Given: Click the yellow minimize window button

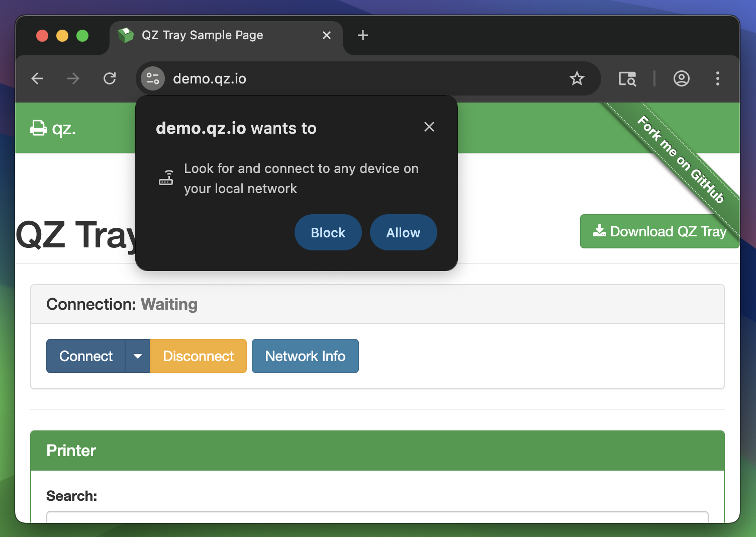Looking at the screenshot, I should (x=62, y=36).
